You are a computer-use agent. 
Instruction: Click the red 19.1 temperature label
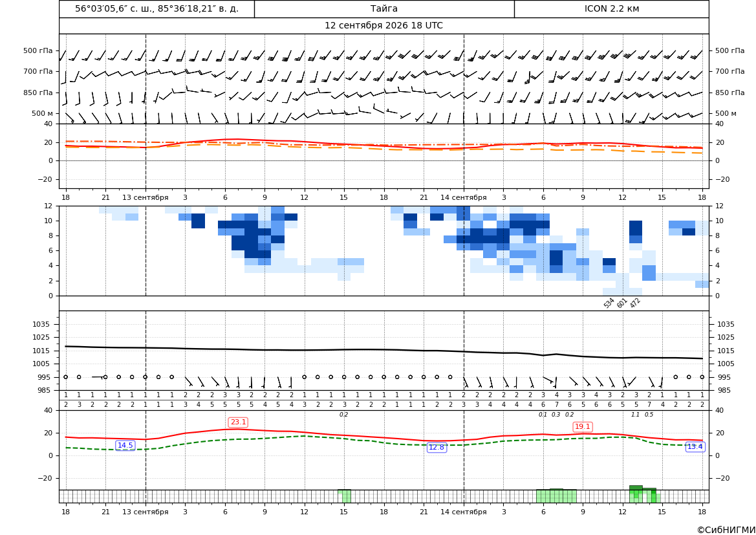click(x=583, y=426)
